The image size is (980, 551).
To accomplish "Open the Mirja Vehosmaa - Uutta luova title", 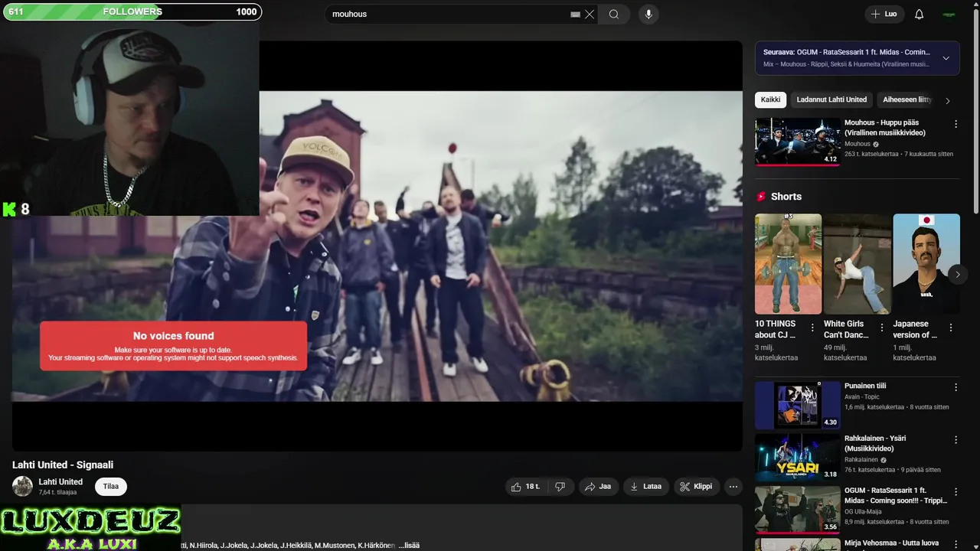I will tap(891, 543).
